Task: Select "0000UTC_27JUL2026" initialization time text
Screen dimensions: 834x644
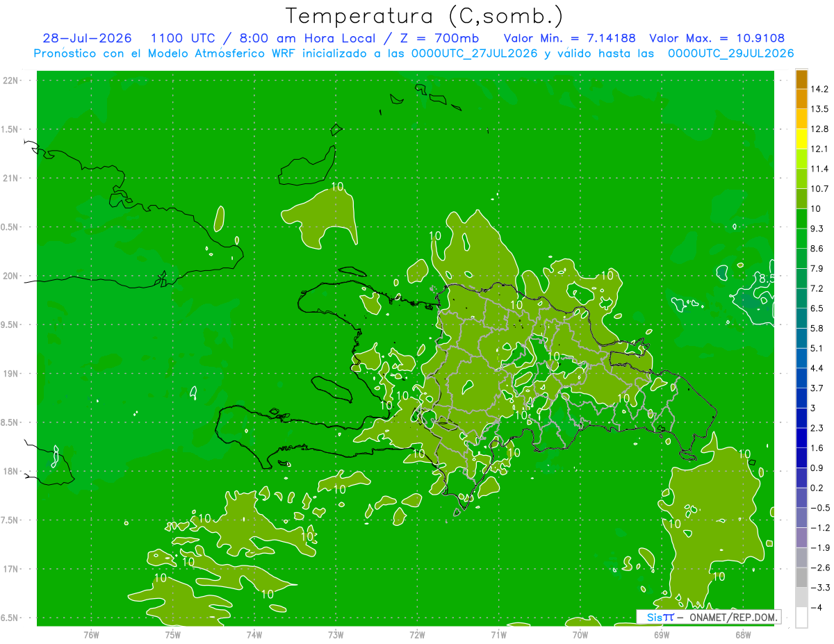Action: click(475, 53)
